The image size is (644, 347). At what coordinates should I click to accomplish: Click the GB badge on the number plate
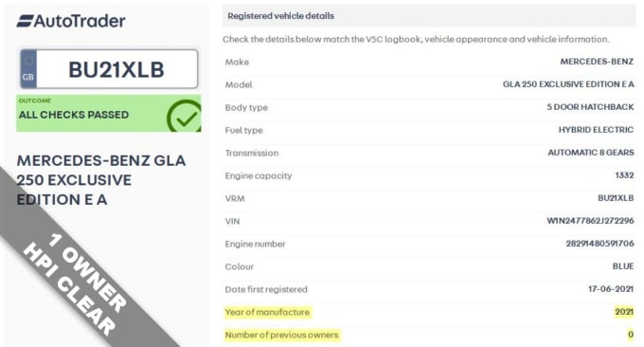[28, 68]
